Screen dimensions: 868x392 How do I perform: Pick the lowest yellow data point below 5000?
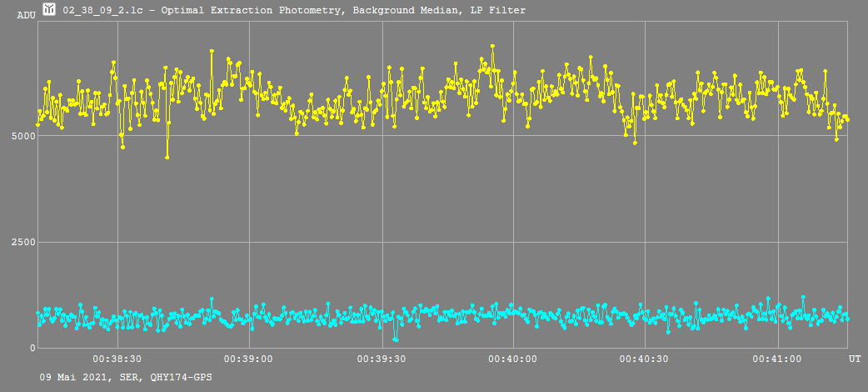point(167,157)
